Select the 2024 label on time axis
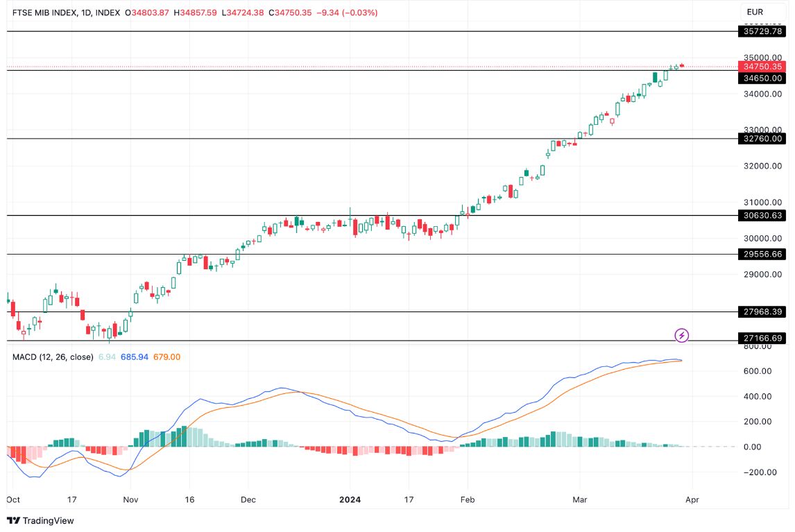This screenshot has width=795, height=532. coord(350,499)
